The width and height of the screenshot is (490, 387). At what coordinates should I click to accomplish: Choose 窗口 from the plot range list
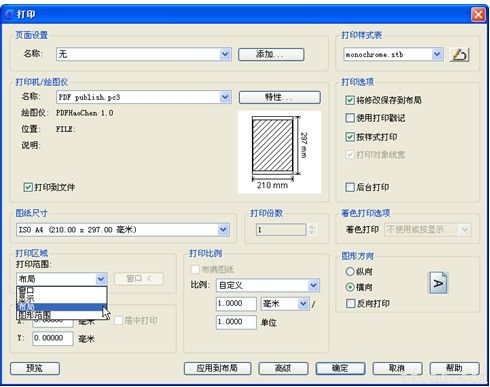click(62, 290)
